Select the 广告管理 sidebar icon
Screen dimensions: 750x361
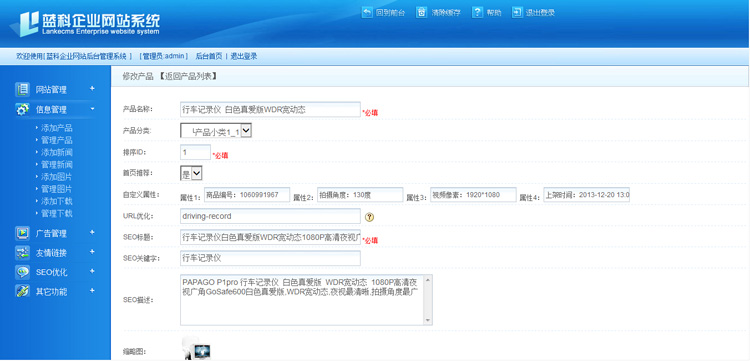(x=22, y=233)
